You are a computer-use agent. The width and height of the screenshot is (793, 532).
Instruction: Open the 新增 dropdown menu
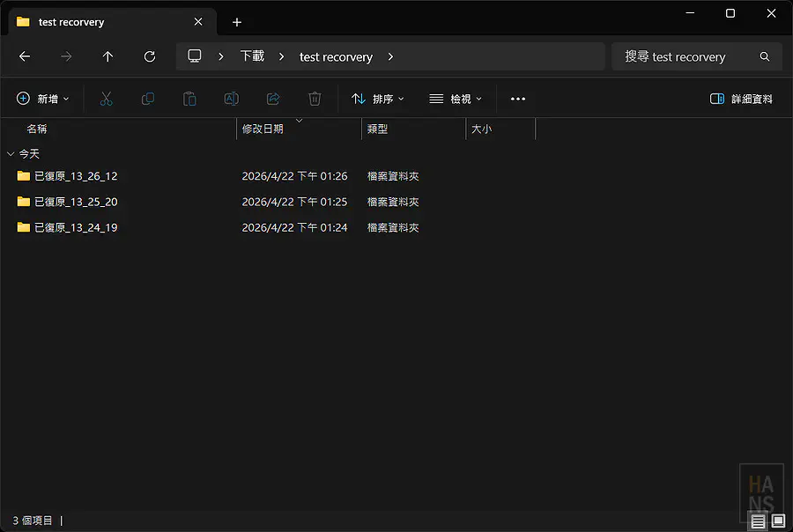coord(42,100)
